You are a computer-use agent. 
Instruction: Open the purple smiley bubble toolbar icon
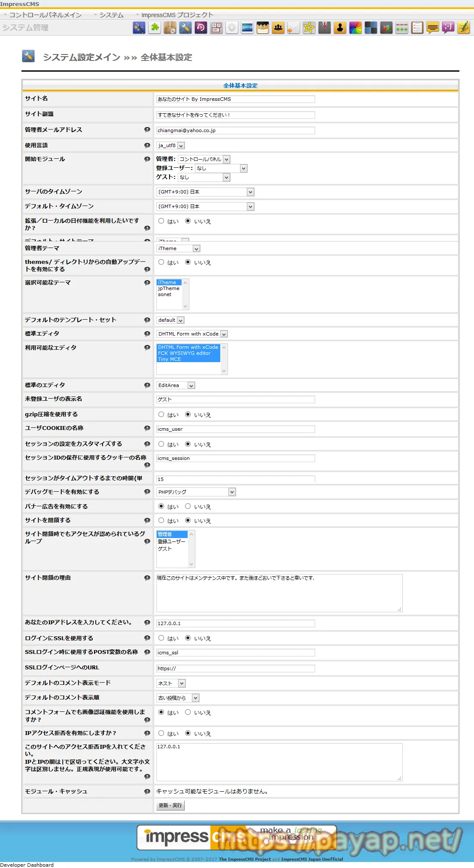(x=448, y=28)
